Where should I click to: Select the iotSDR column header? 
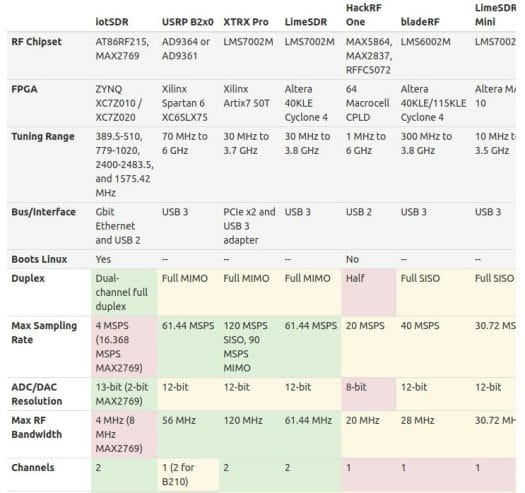pos(111,22)
